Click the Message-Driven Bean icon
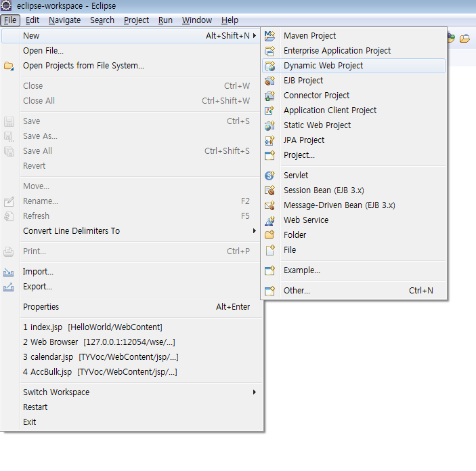Viewport: 476px width, 471px height. pyautogui.click(x=269, y=205)
